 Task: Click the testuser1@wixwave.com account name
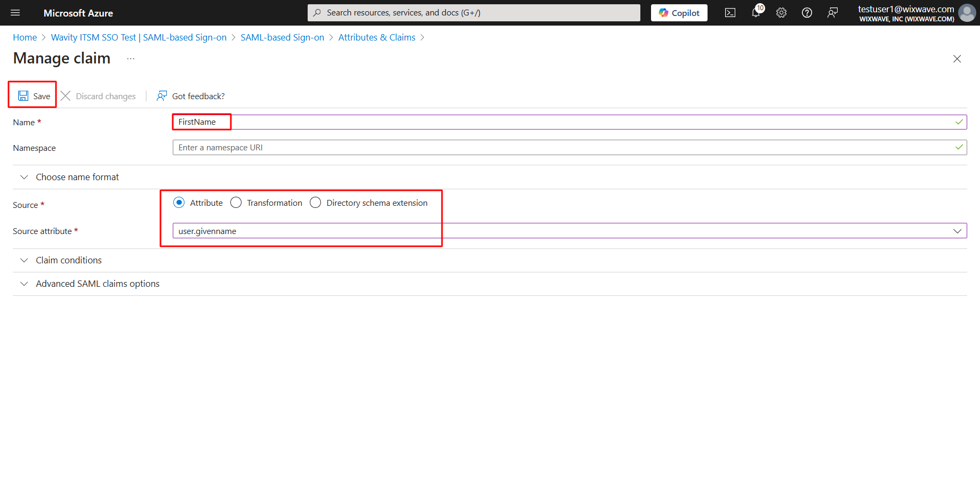pos(906,9)
